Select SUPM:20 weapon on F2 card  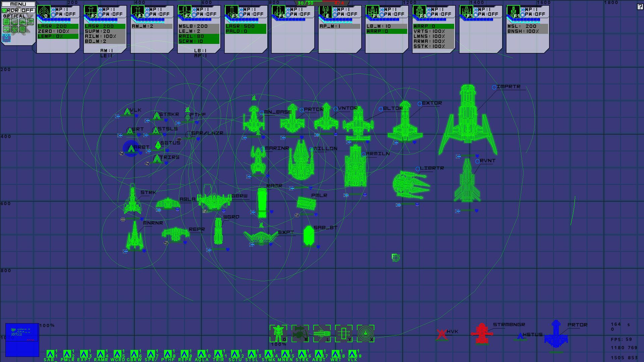[x=105, y=31]
